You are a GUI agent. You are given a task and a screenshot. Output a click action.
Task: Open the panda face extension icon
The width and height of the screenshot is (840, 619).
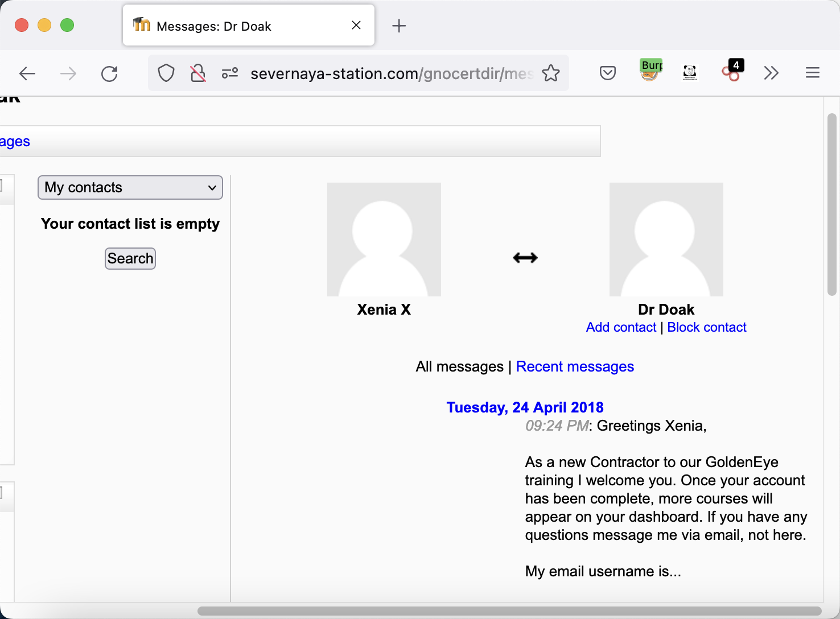[690, 72]
